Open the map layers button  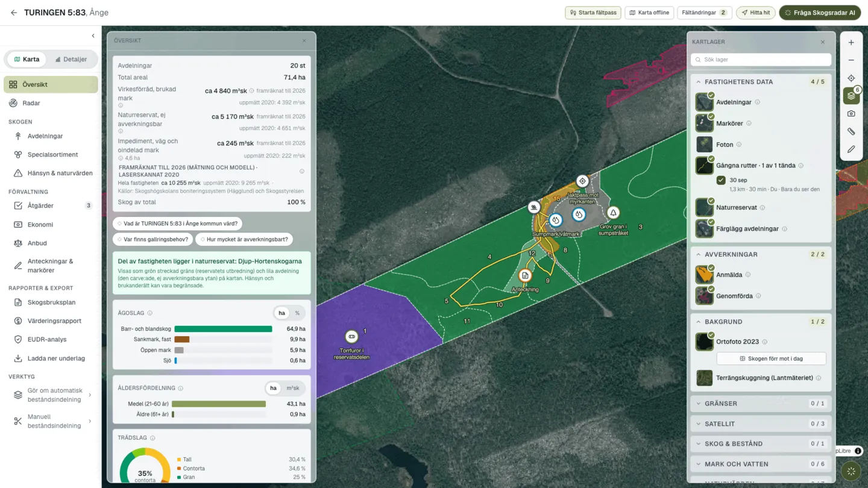click(851, 96)
